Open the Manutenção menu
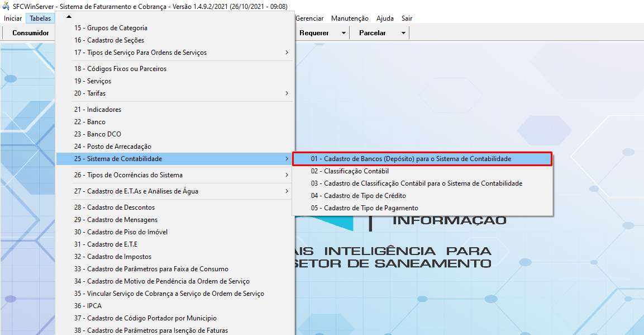Screen dimensions: 644x335 (x=350, y=18)
